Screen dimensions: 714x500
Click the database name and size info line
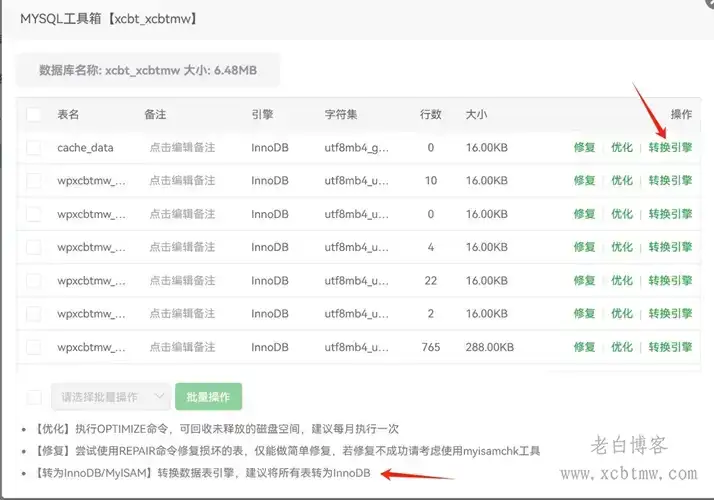click(x=148, y=70)
